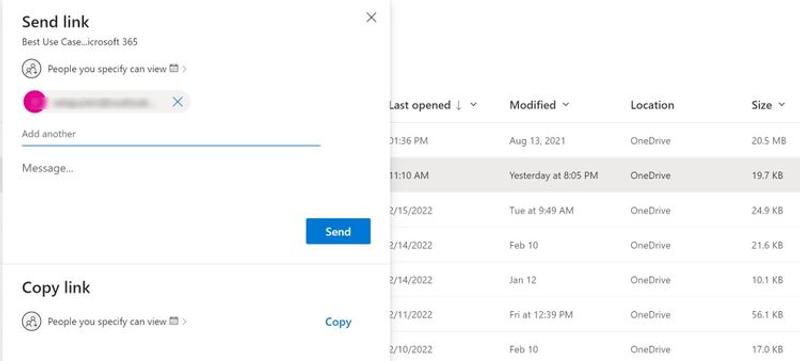The height and width of the screenshot is (361, 800).
Task: Focus the 'Add another' recipient field
Action: tap(171, 135)
